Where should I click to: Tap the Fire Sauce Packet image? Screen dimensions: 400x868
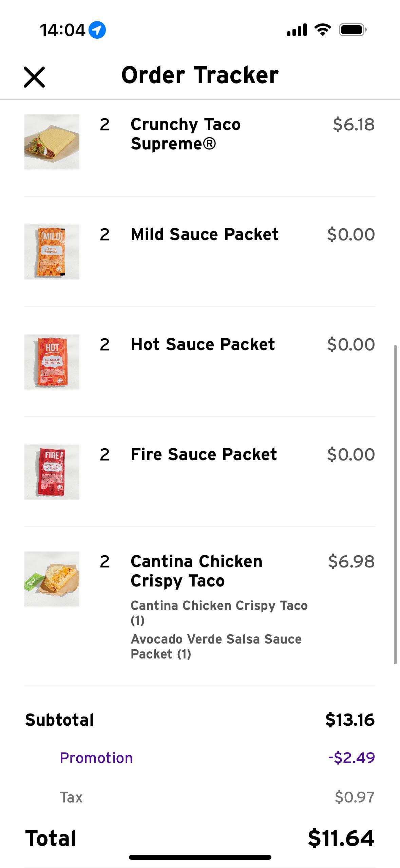point(52,472)
